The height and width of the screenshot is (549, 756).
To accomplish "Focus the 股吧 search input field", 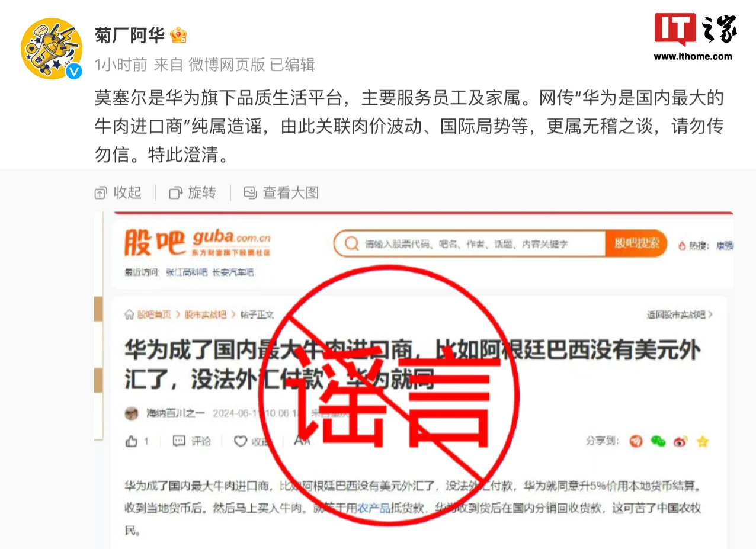I will point(470,243).
